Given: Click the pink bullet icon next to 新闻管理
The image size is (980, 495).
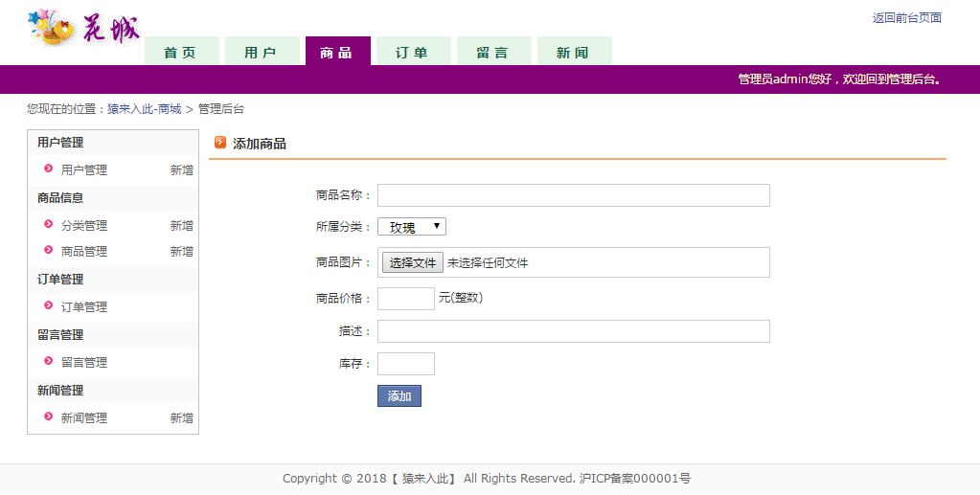Looking at the screenshot, I should coord(48,416).
